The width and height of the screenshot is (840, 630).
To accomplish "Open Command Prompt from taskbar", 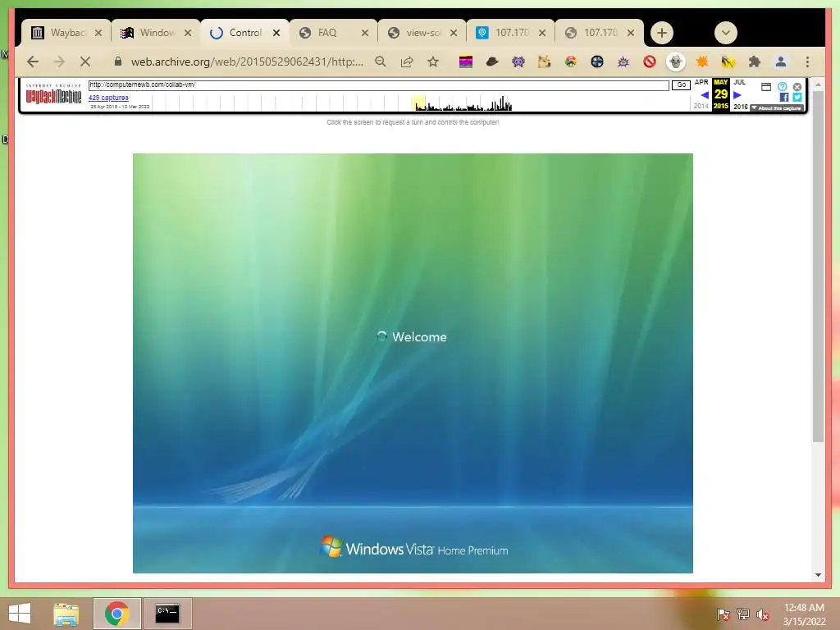I will pos(167,614).
